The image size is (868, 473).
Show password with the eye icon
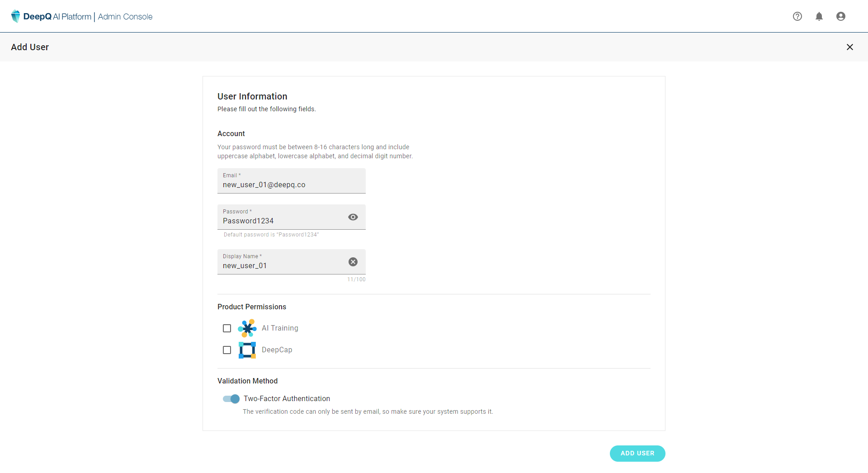pyautogui.click(x=353, y=217)
